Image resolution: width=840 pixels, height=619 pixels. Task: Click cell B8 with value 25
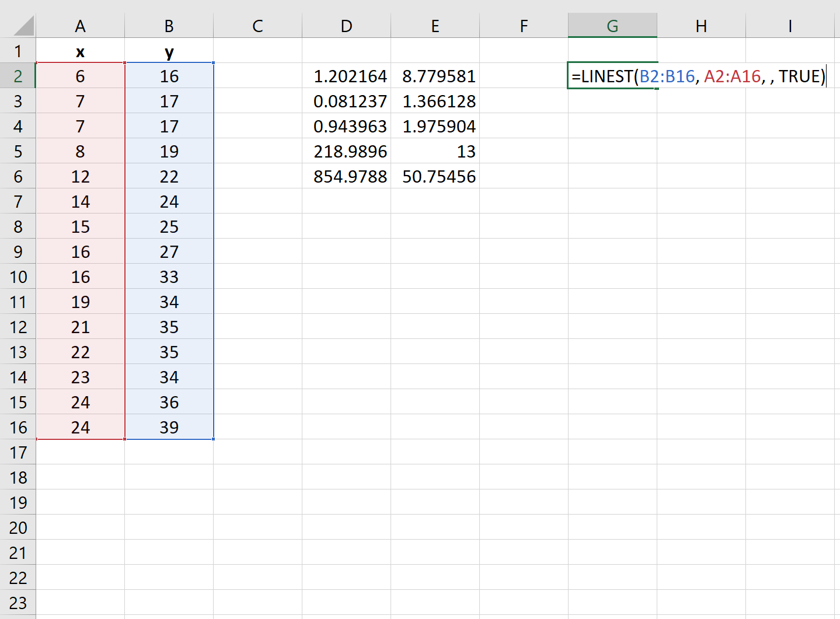coord(169,226)
